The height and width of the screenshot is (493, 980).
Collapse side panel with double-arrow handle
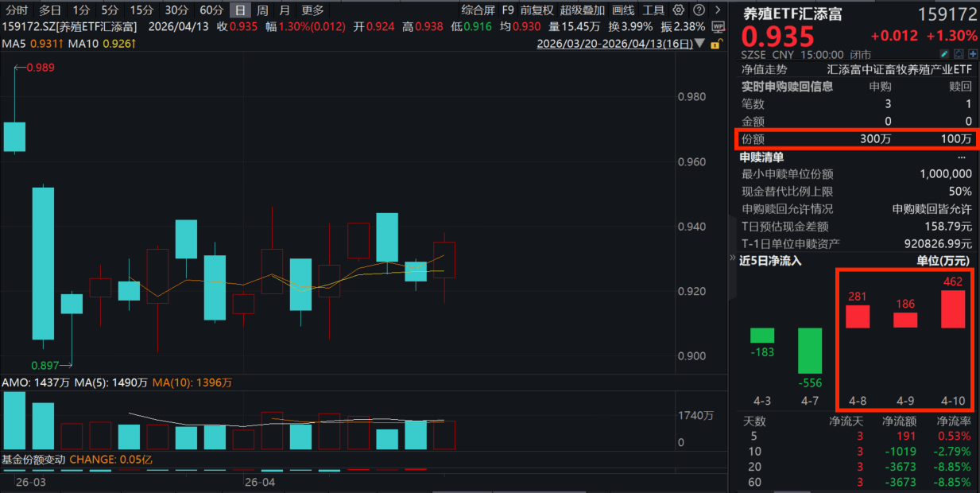(x=733, y=258)
